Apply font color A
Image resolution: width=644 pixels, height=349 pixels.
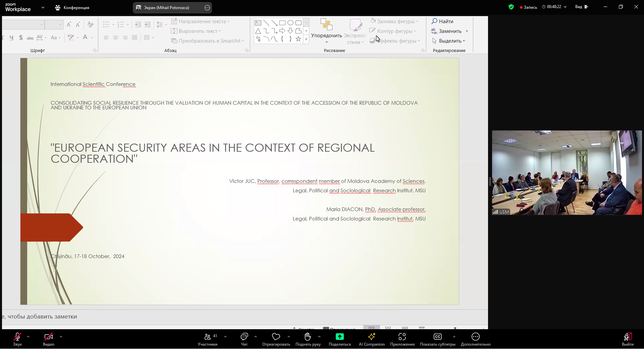(x=85, y=38)
